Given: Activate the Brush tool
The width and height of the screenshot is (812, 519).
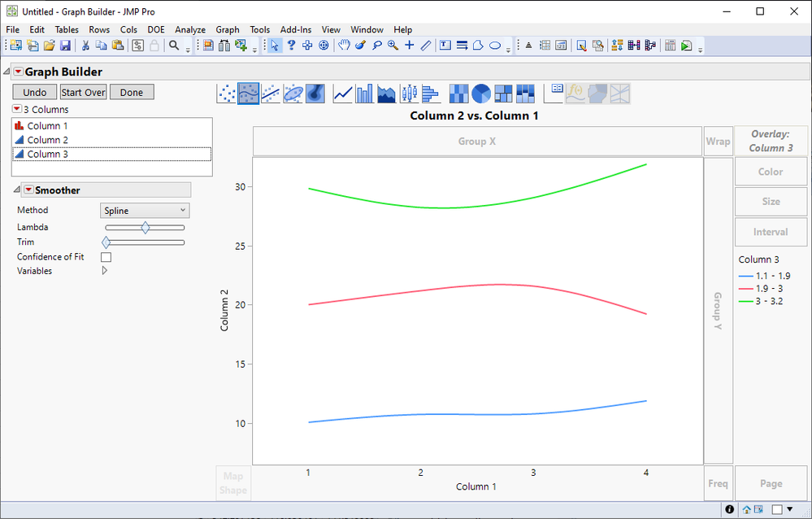Looking at the screenshot, I should point(360,46).
